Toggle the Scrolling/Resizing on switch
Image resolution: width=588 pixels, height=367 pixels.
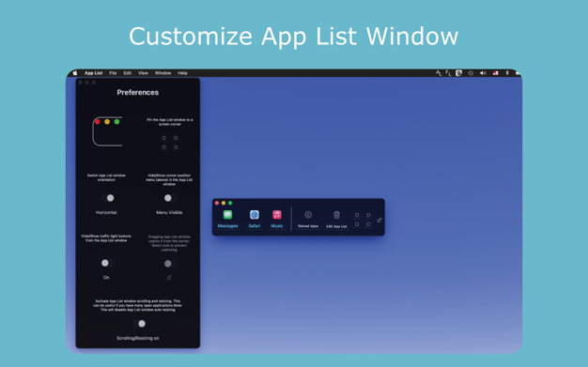(x=139, y=324)
